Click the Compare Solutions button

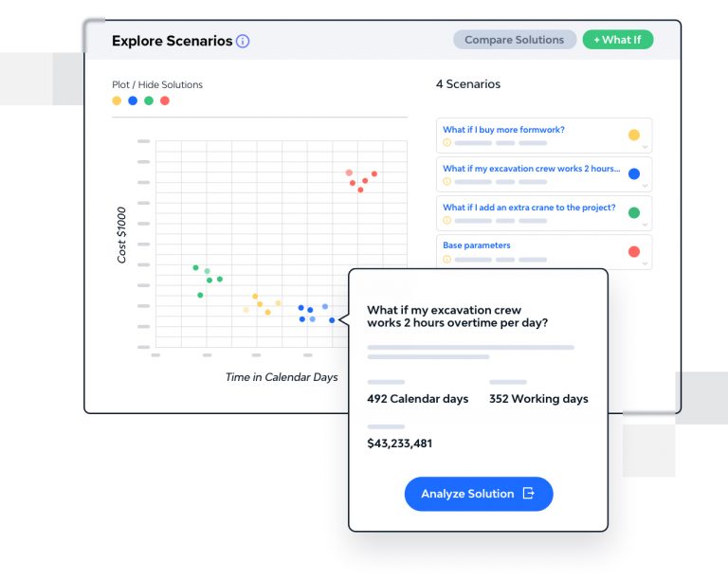click(x=514, y=40)
